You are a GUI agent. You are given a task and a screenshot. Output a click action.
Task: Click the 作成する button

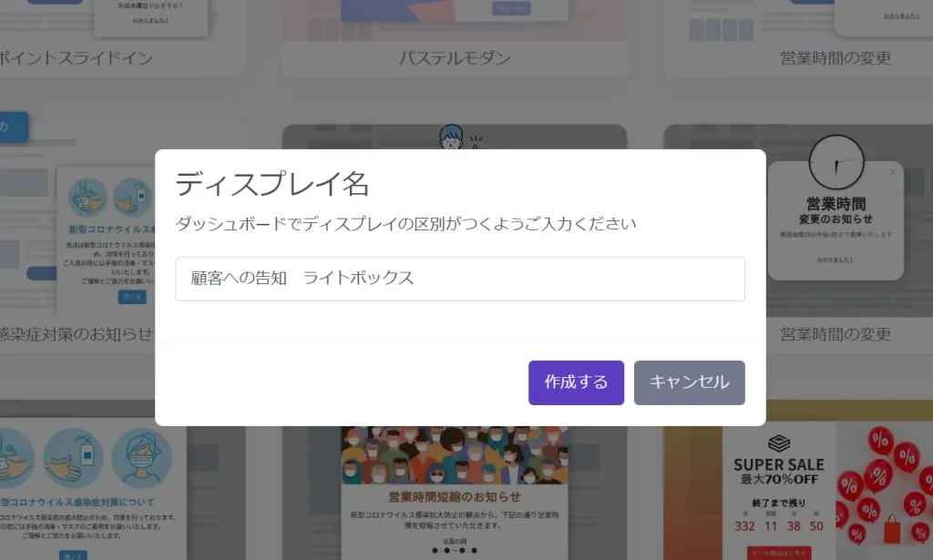click(x=576, y=382)
